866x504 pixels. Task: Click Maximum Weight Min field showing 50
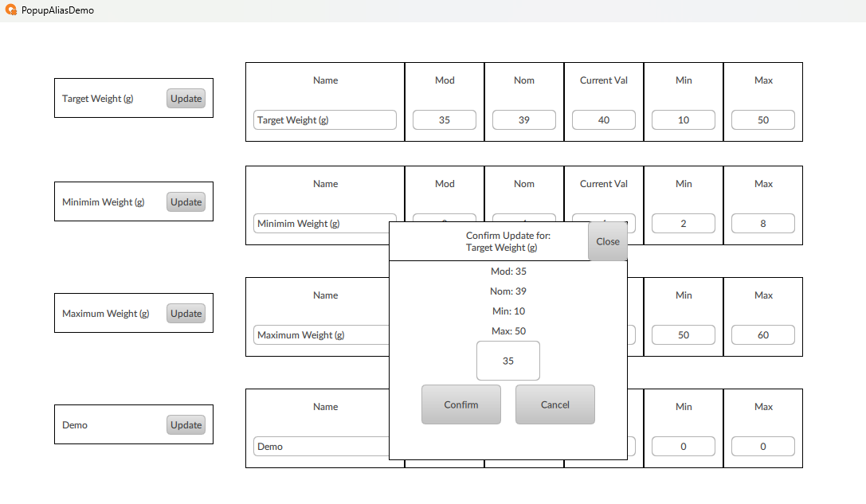click(x=684, y=335)
